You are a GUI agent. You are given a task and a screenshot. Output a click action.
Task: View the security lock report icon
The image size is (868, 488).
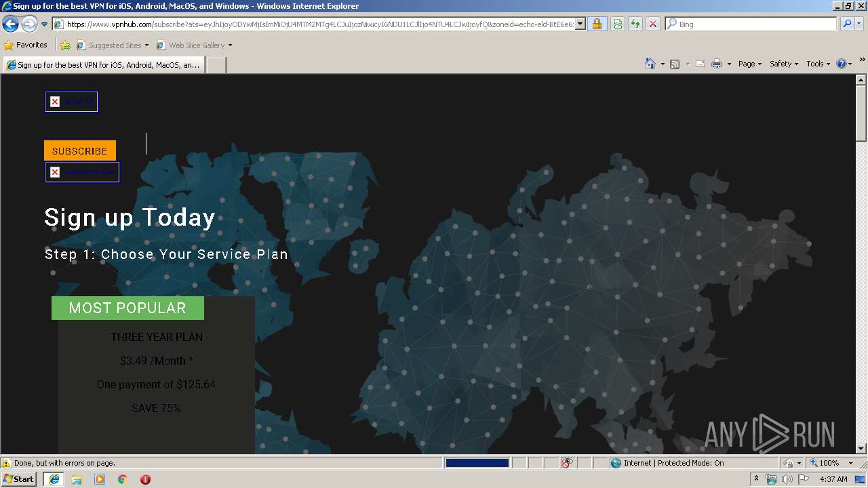pos(597,24)
